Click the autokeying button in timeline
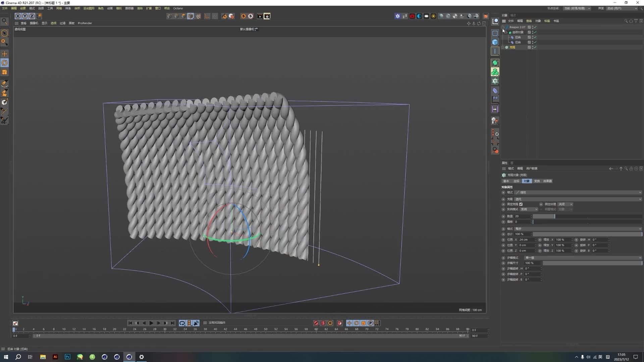The image size is (644, 362). tap(323, 323)
